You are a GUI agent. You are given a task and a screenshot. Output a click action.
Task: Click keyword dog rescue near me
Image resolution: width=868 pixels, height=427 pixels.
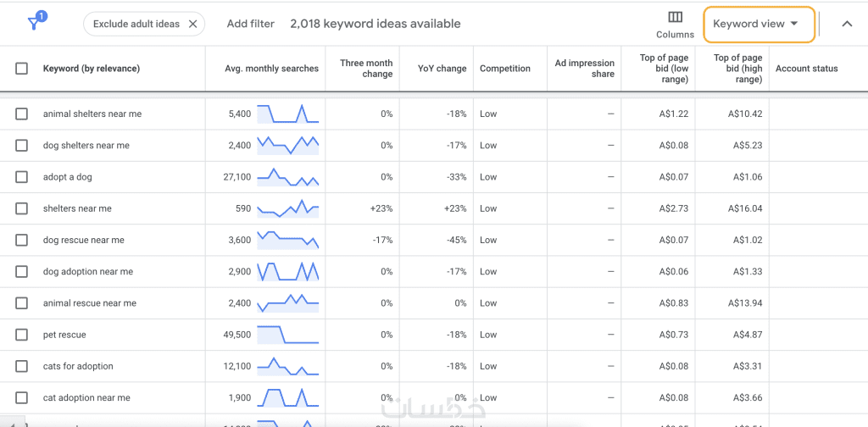tap(84, 240)
